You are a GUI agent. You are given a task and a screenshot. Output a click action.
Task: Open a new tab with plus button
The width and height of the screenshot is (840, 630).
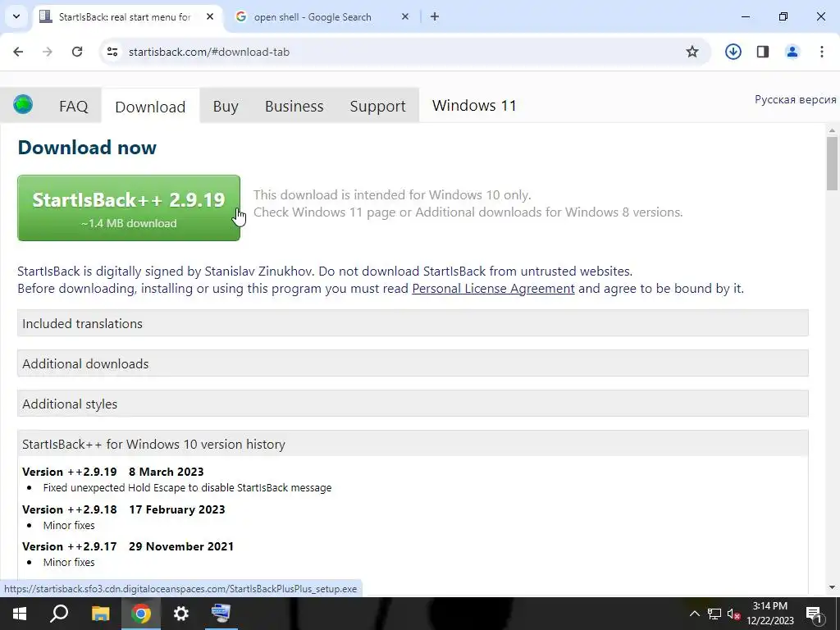tap(435, 16)
